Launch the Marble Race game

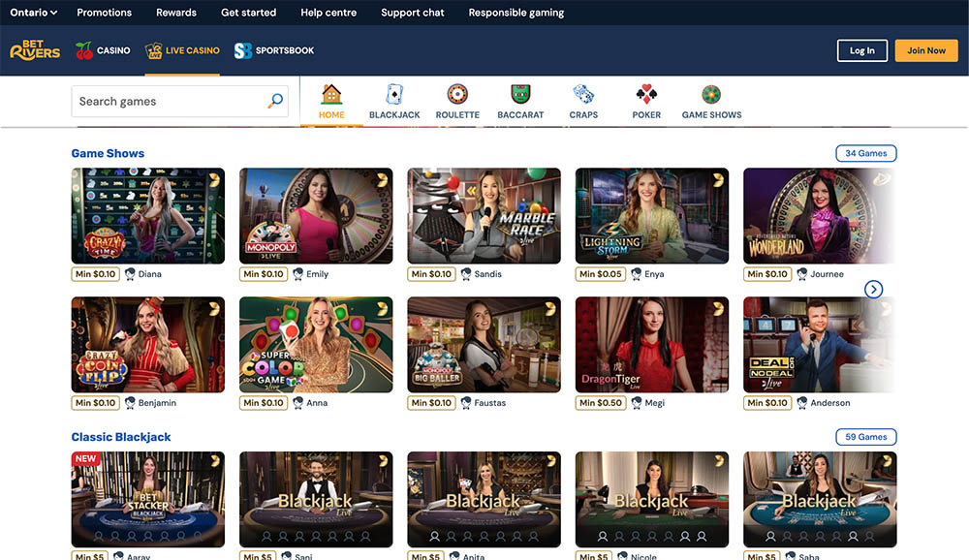(x=484, y=216)
